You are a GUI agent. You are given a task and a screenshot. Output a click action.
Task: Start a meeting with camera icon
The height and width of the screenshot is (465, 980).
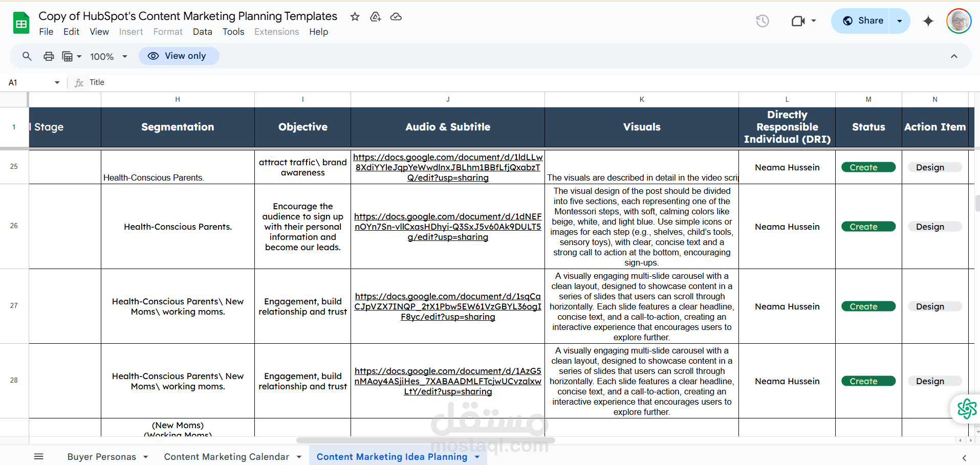click(798, 21)
